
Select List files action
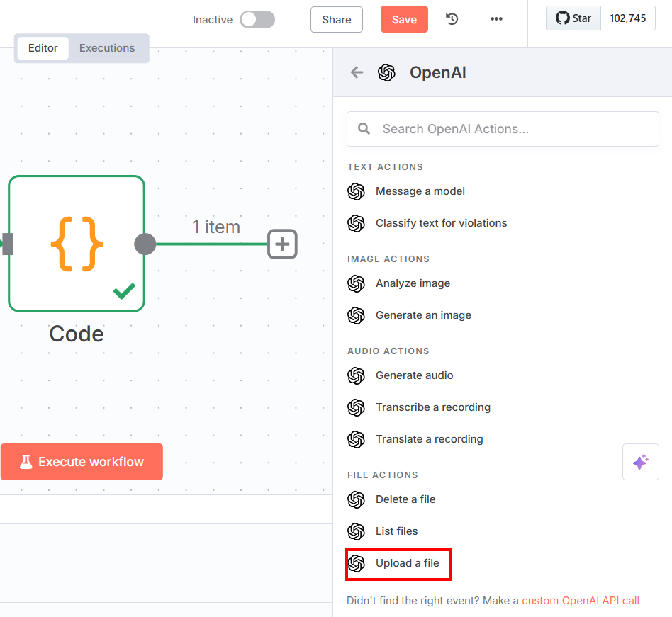(x=396, y=531)
